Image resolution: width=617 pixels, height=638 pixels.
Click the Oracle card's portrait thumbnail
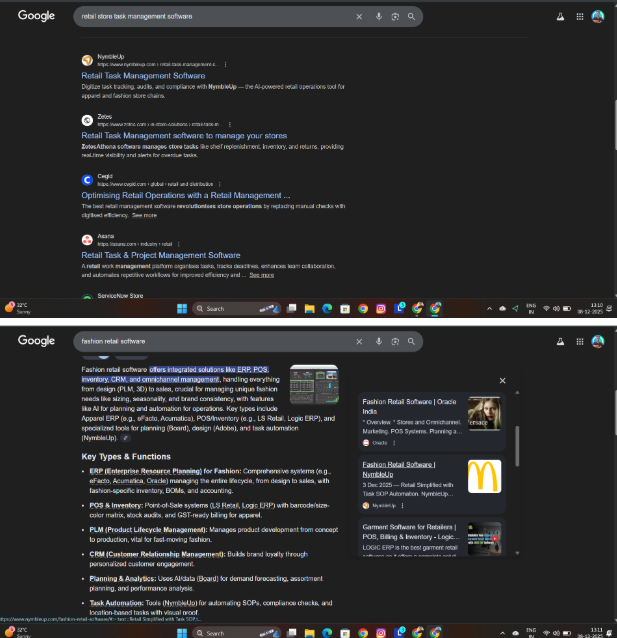(484, 414)
